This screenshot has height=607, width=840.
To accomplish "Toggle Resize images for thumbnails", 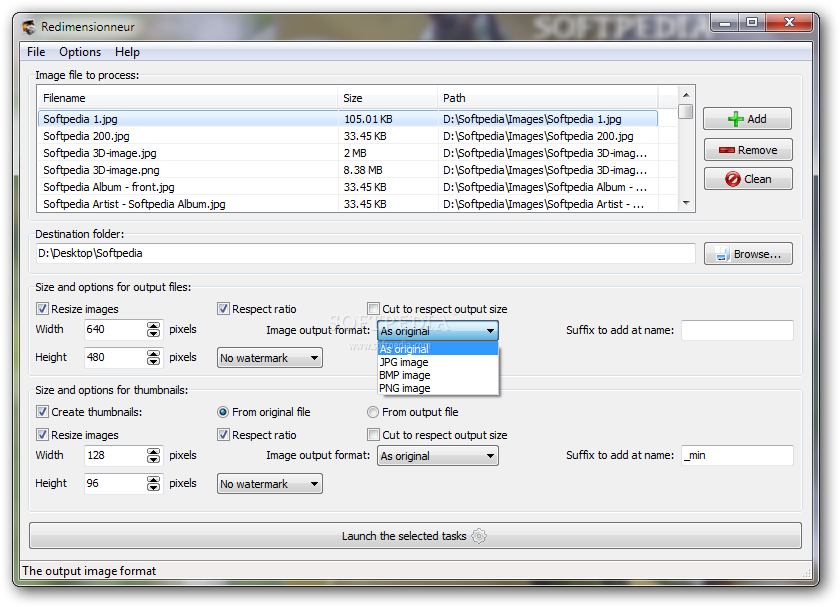I will click(x=42, y=434).
